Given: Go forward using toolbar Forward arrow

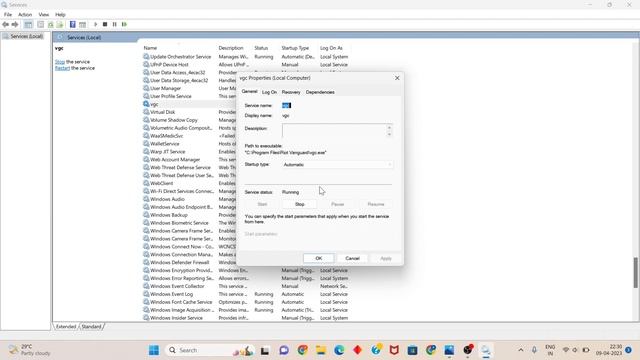Looking at the screenshot, I should coord(15,24).
